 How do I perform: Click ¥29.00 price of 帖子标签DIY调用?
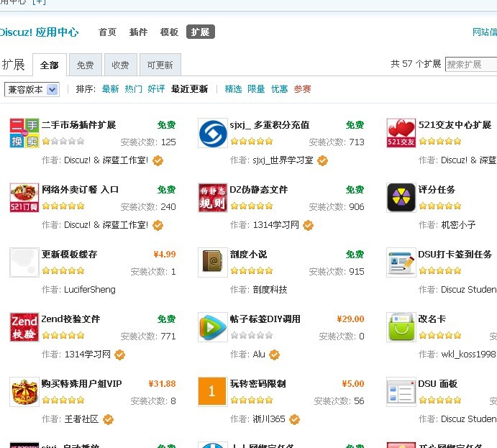point(350,319)
